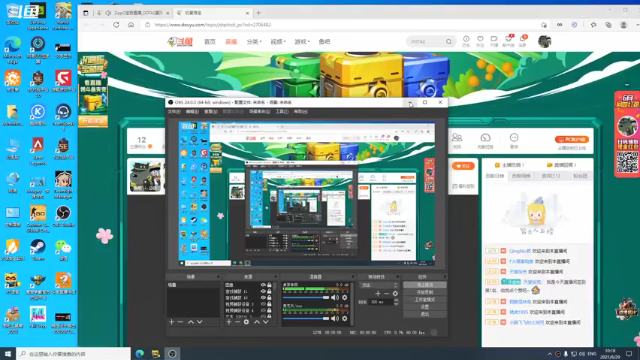This screenshot has width=640, height=360.
Task: Toggle visibility eye of 视频捕获设备 3 source
Action: point(263,304)
